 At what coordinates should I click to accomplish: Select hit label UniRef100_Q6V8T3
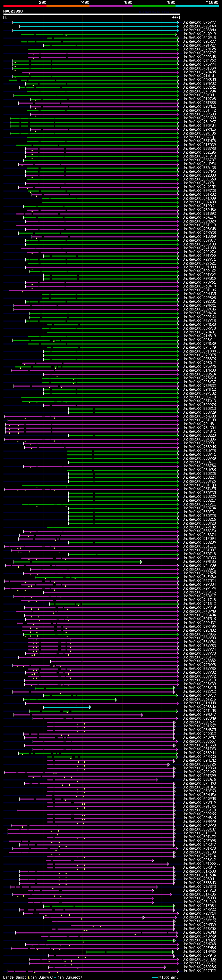(199, 886)
